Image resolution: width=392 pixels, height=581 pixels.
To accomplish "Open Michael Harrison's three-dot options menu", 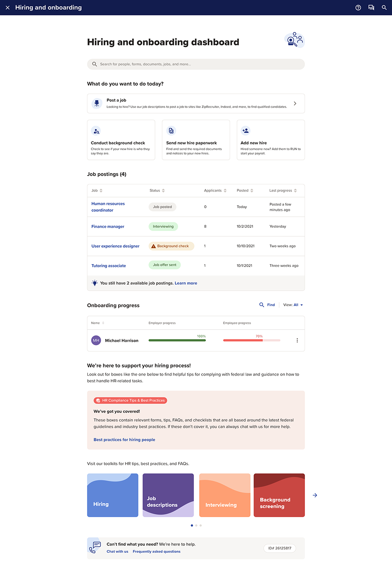I will (x=297, y=340).
